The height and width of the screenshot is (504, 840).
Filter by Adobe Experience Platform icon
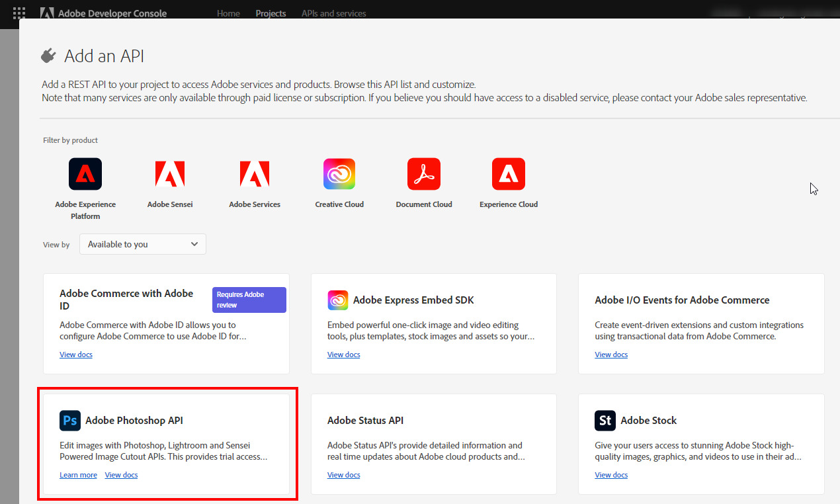[x=85, y=175]
